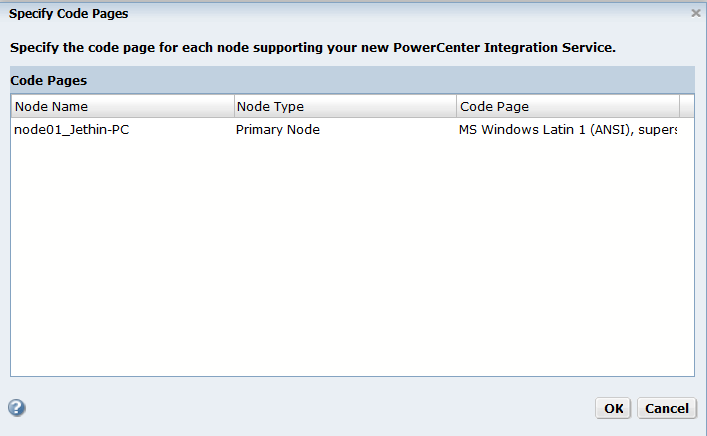Click divider between Node Name and Node Type

pyautogui.click(x=233, y=106)
